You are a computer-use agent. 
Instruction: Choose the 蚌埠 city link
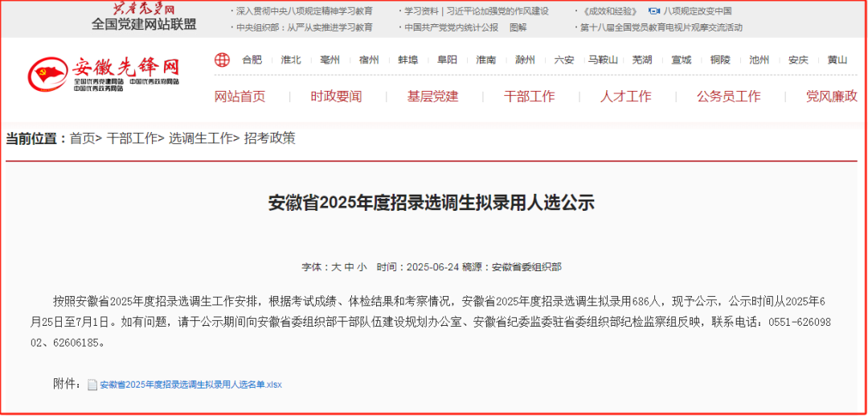pos(408,60)
